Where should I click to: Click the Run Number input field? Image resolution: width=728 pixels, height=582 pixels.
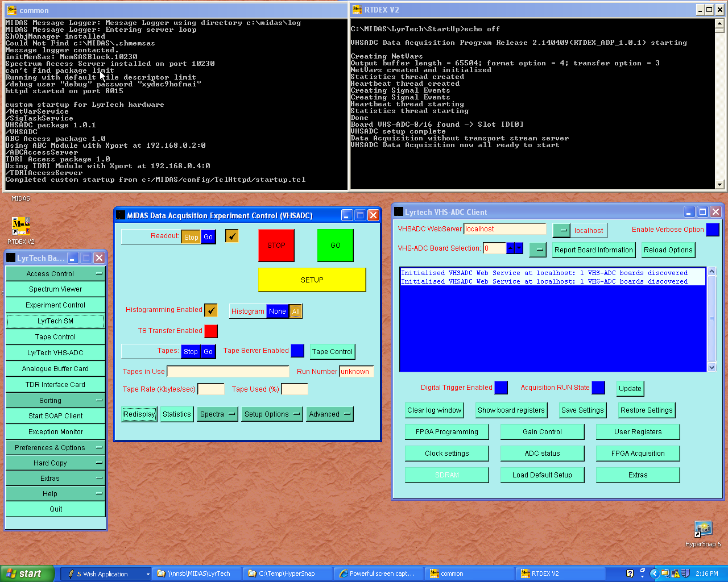[356, 372]
